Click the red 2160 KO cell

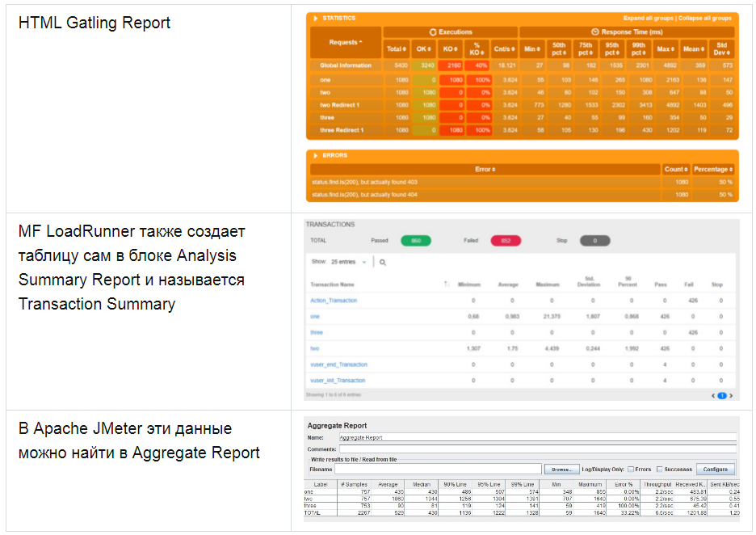tap(451, 65)
